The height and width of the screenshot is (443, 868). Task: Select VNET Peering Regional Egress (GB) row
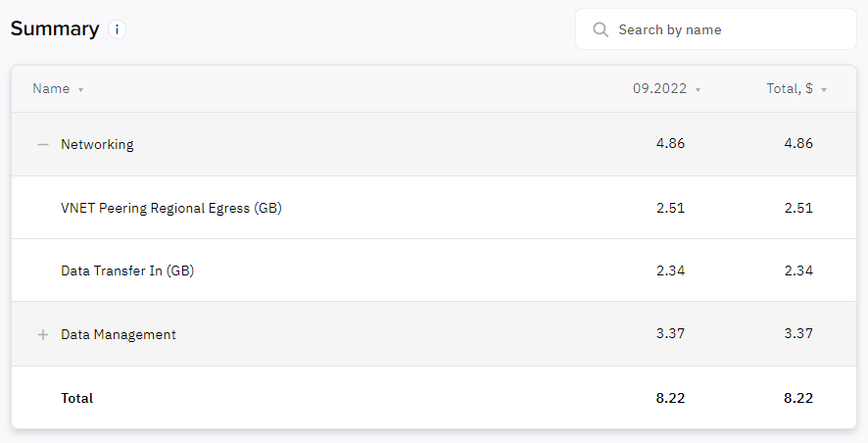tap(434, 208)
